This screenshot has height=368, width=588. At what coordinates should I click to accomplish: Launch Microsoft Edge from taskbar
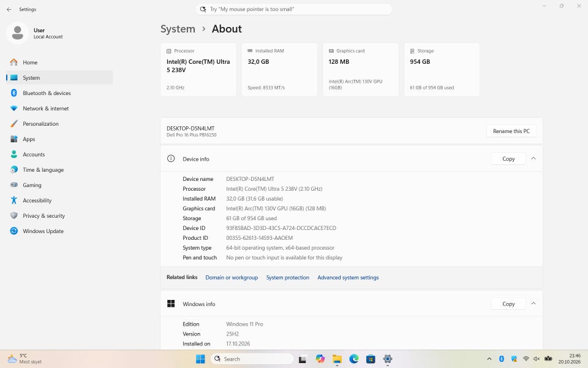coord(353,359)
